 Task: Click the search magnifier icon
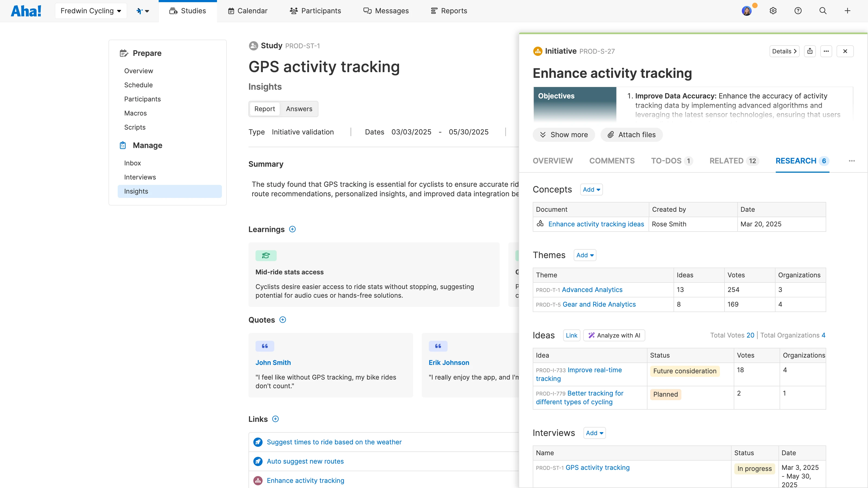click(823, 11)
